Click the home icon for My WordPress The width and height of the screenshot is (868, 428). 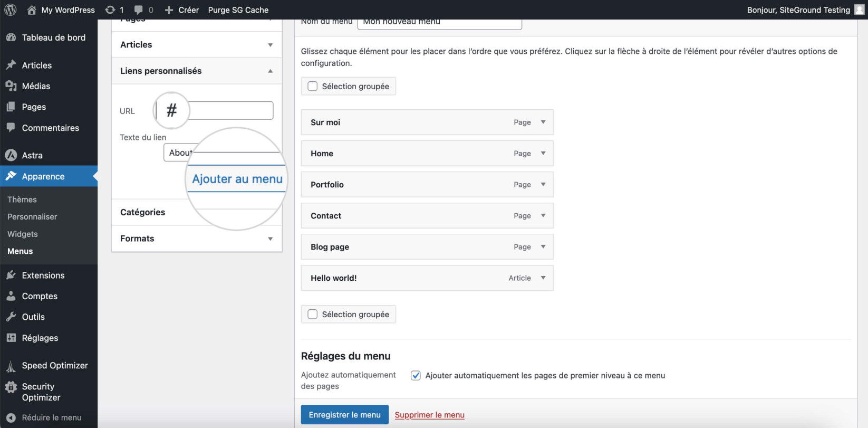pos(32,9)
